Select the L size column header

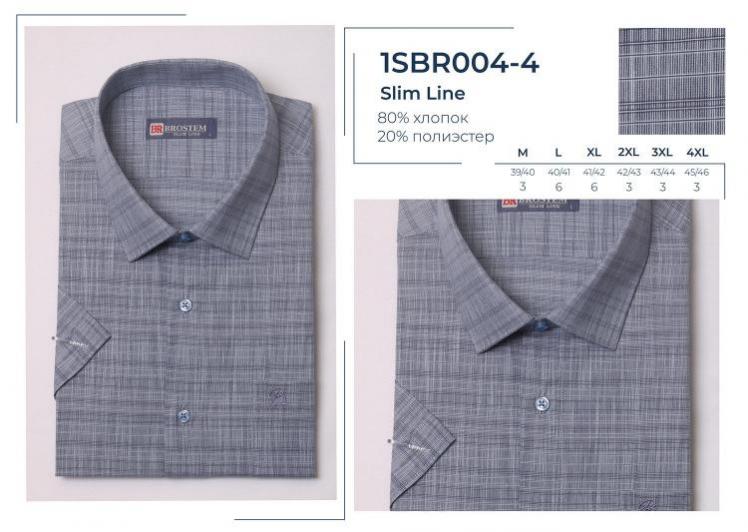tap(558, 153)
